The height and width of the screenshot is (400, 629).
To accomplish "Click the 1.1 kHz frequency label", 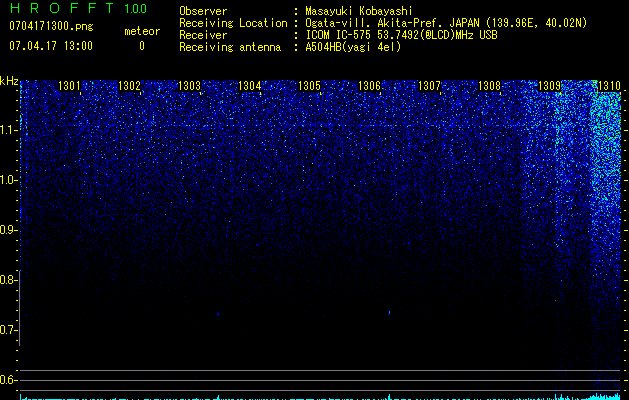I will 8,130.
